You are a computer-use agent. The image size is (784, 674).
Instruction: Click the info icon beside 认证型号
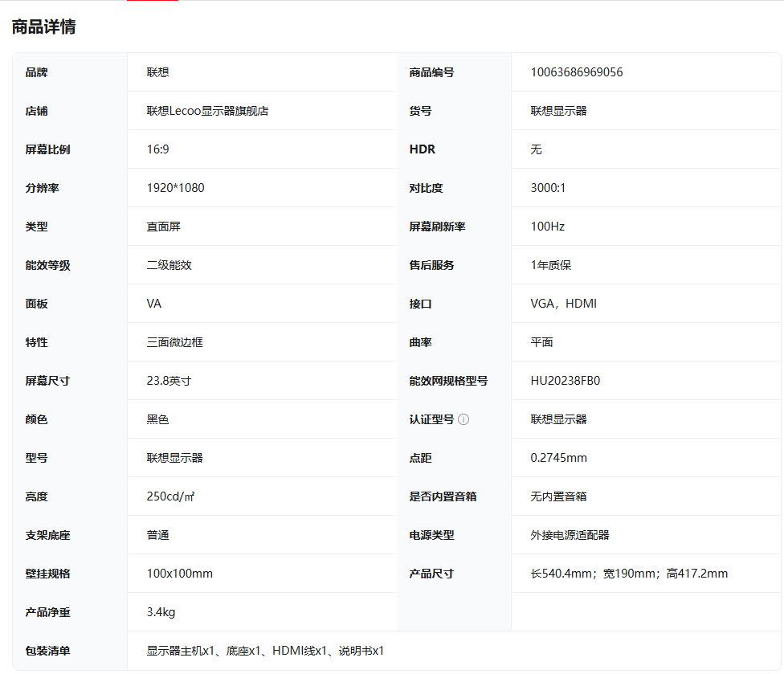(463, 419)
